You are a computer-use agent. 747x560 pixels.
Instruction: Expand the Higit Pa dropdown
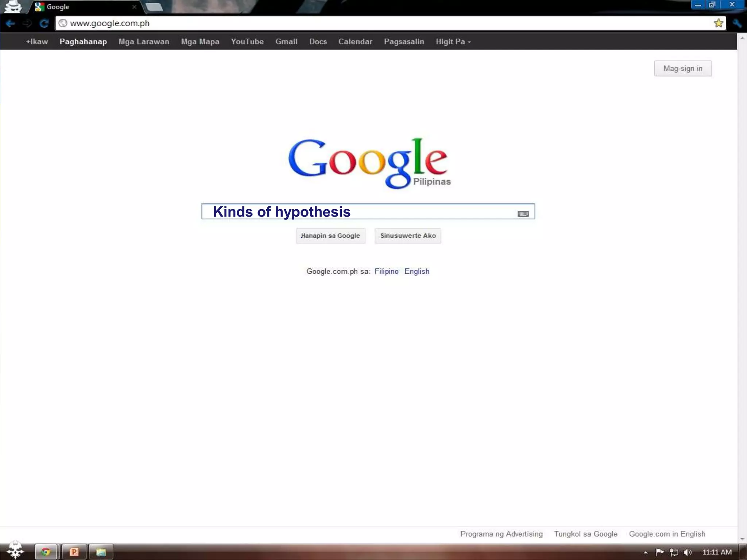(x=453, y=42)
